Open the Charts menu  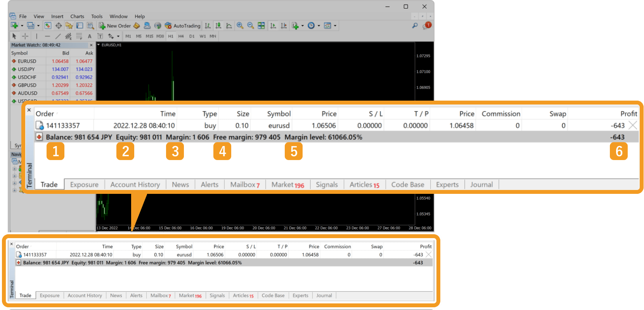(x=77, y=16)
